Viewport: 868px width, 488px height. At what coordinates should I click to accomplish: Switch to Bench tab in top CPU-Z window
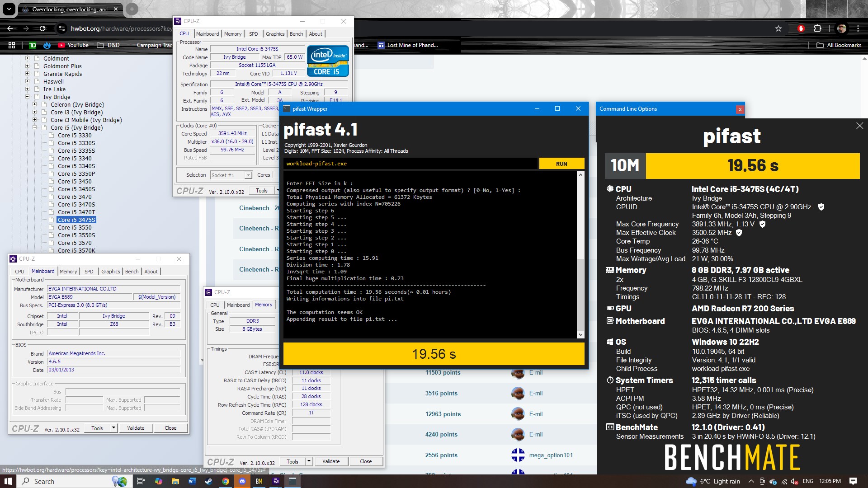296,34
